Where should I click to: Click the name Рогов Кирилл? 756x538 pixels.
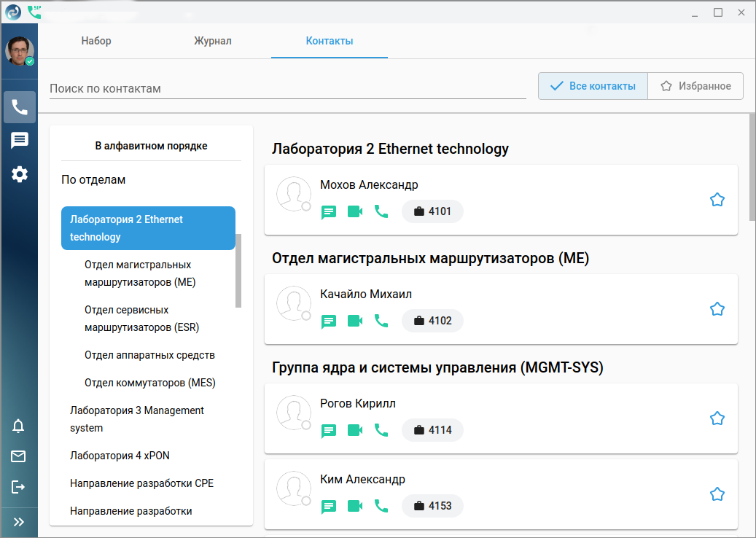tap(358, 404)
